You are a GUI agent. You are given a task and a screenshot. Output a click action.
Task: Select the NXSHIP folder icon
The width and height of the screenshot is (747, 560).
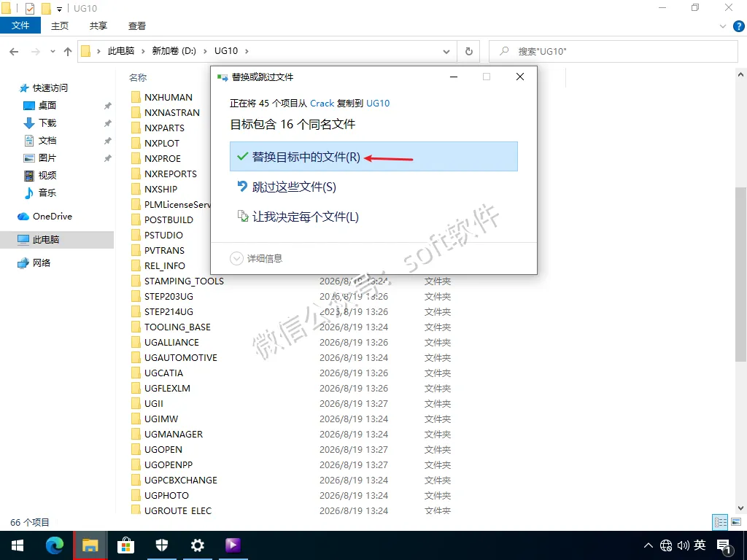tap(136, 189)
